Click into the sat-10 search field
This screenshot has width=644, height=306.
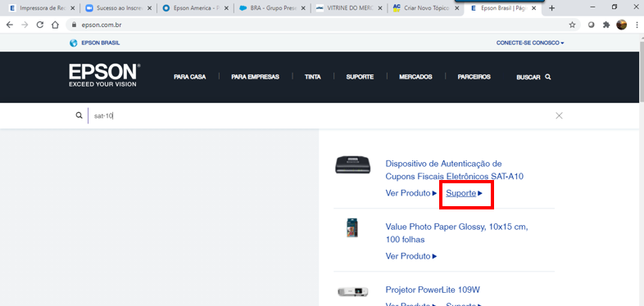(320, 115)
